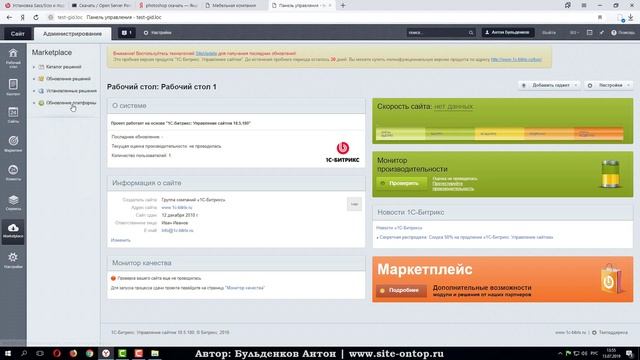The width and height of the screenshot is (640, 360).
Task: Open the desktop Настройки dropdown button
Action: 609,85
